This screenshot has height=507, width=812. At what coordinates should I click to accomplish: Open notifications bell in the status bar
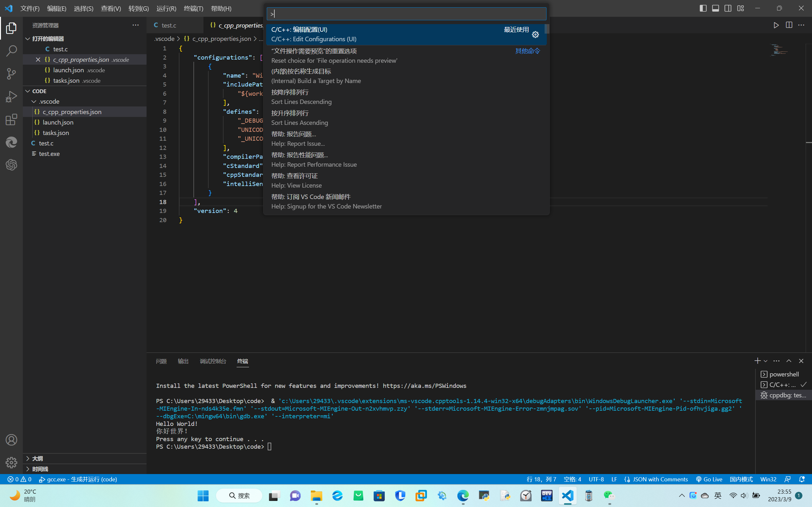pyautogui.click(x=801, y=479)
